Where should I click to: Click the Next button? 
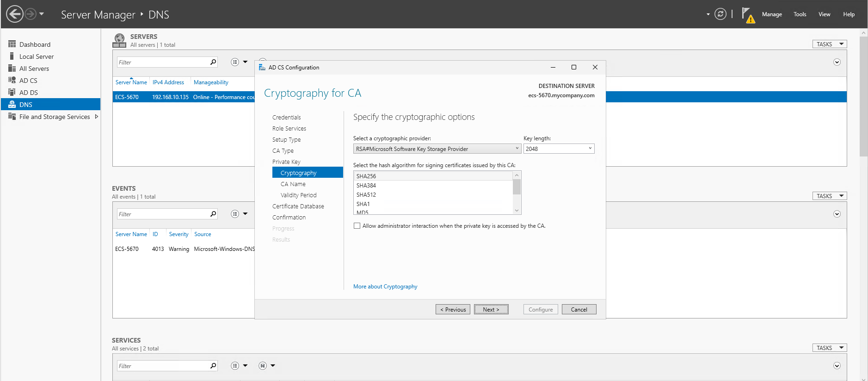(491, 309)
